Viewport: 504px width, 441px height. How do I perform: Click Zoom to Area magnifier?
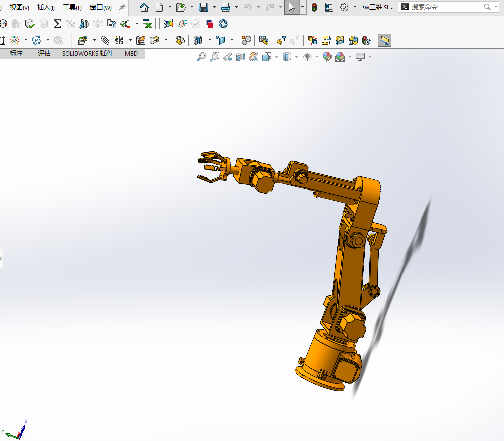click(x=215, y=57)
